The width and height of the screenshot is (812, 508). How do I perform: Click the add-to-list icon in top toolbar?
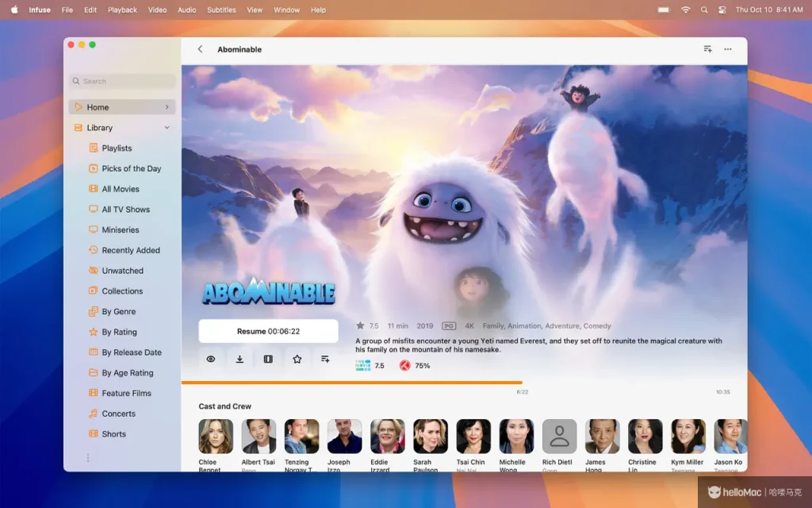(x=707, y=49)
